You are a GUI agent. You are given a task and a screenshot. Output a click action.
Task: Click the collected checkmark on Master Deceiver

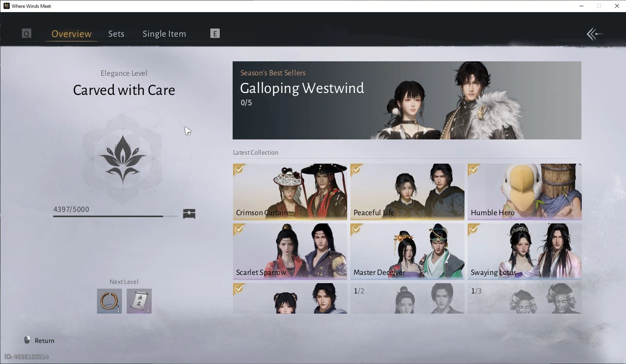tap(356, 229)
